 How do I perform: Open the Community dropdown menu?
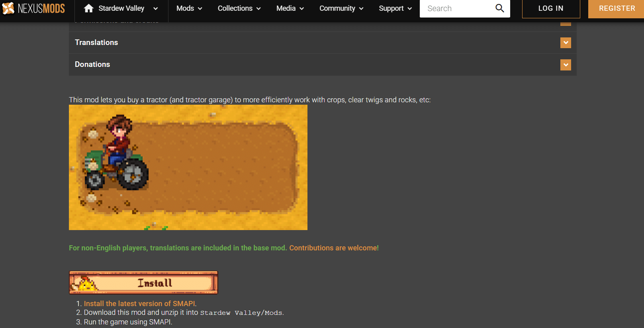coord(341,8)
